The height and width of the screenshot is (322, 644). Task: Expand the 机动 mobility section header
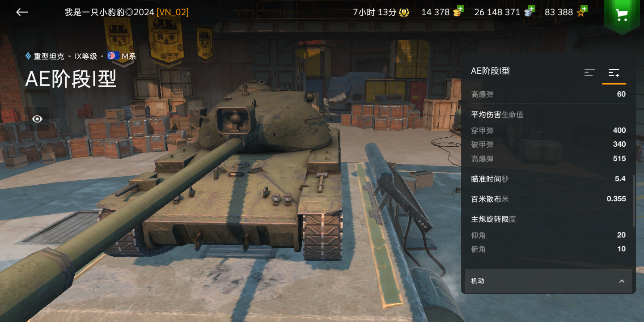coord(548,281)
